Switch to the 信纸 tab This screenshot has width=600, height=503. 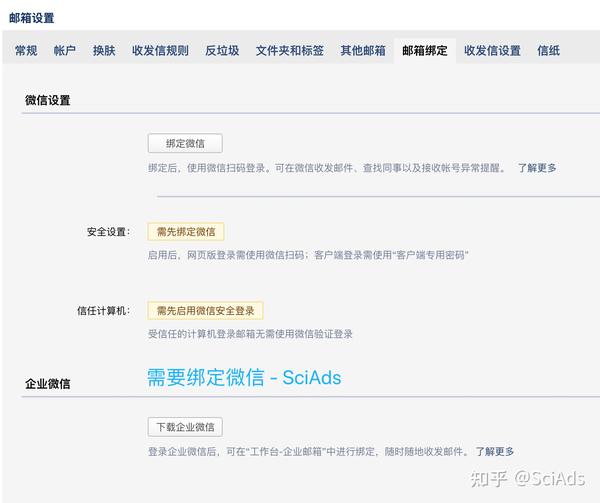pos(548,50)
